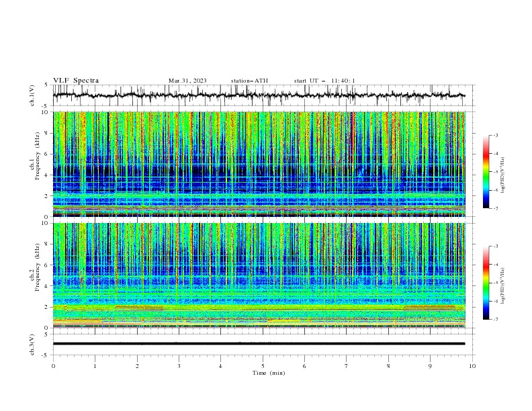Click the 7 minute tick on time axis
Screen dimensions: 532x411
pyautogui.click(x=347, y=366)
